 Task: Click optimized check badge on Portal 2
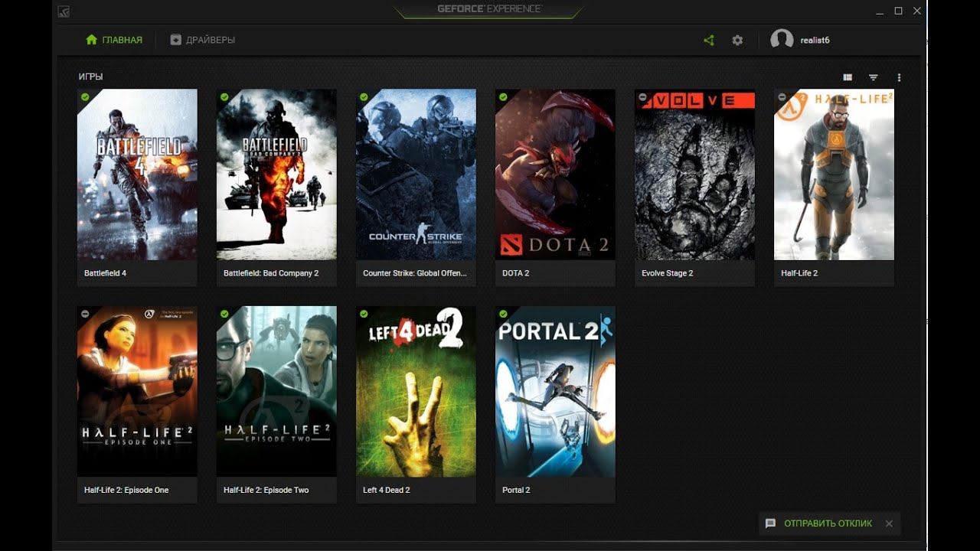tap(503, 314)
